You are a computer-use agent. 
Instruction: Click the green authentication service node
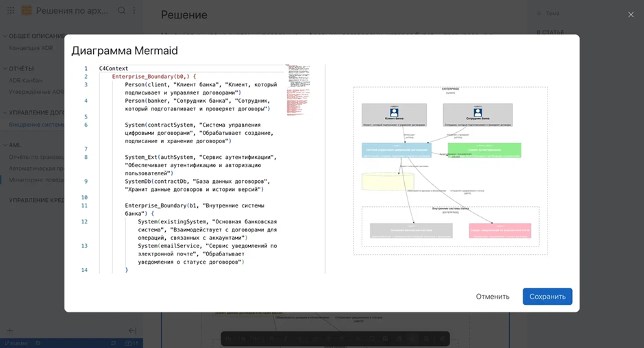(484, 151)
